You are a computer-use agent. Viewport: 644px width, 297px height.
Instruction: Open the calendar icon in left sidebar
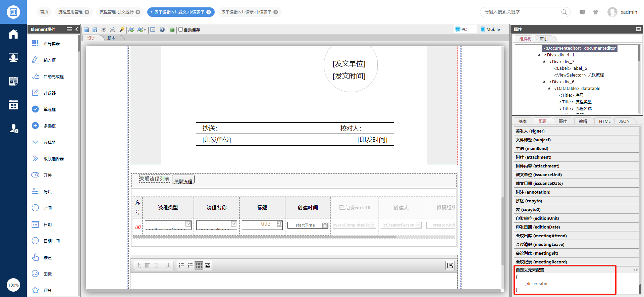(13, 105)
